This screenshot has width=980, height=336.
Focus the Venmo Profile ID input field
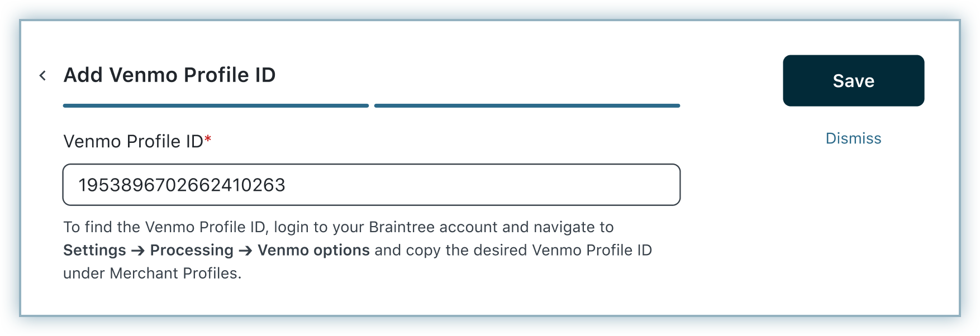click(x=371, y=185)
